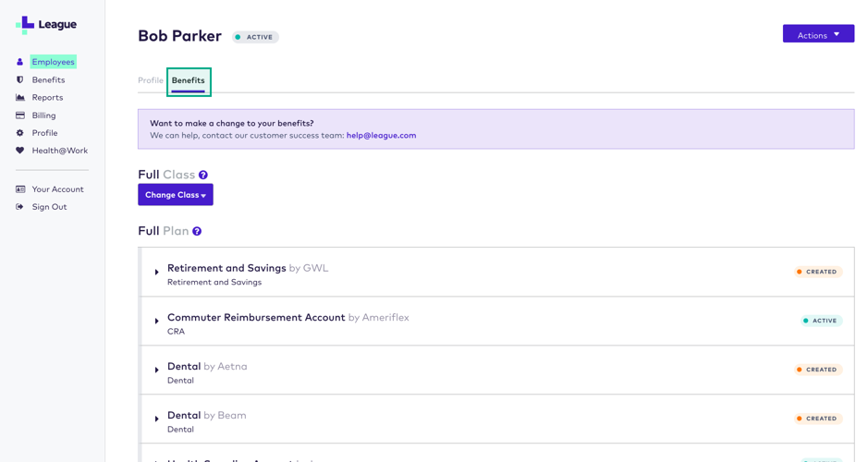The width and height of the screenshot is (868, 462).
Task: Open the Change Class dropdown
Action: (x=176, y=195)
